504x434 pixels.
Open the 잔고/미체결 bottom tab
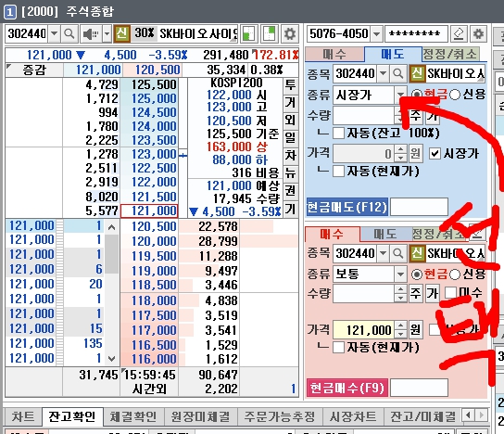click(x=422, y=416)
